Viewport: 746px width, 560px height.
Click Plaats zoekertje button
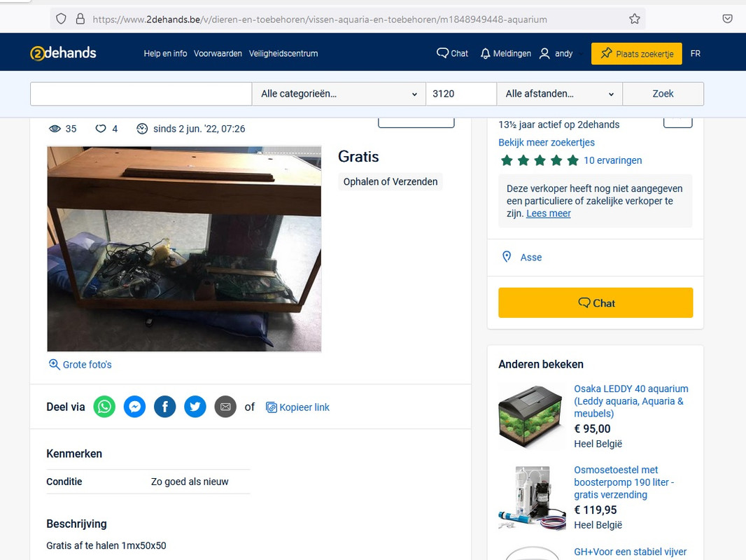pyautogui.click(x=636, y=54)
